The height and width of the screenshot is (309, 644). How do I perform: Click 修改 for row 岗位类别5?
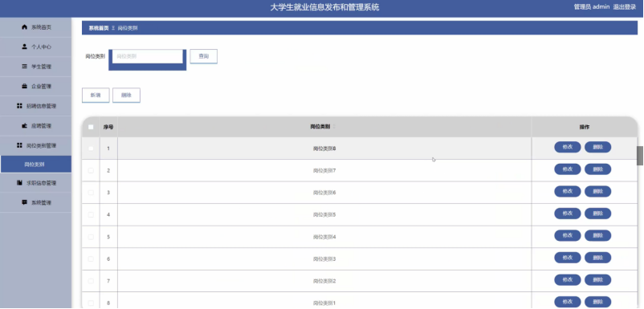pyautogui.click(x=568, y=213)
